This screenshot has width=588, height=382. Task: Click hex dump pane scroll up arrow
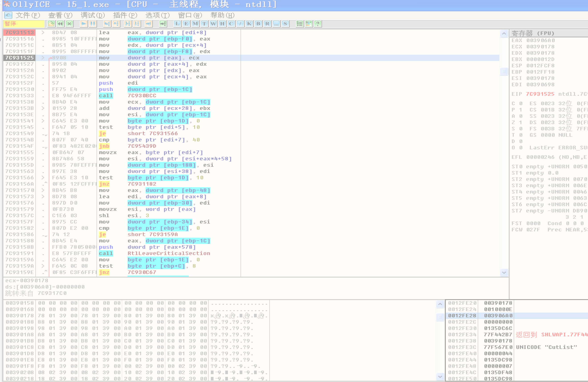(440, 304)
